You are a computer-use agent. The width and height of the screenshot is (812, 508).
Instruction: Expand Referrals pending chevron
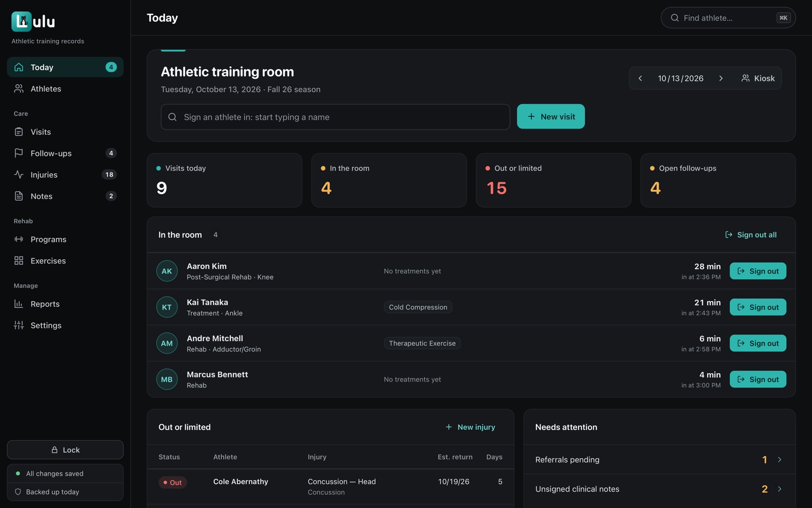pos(780,460)
